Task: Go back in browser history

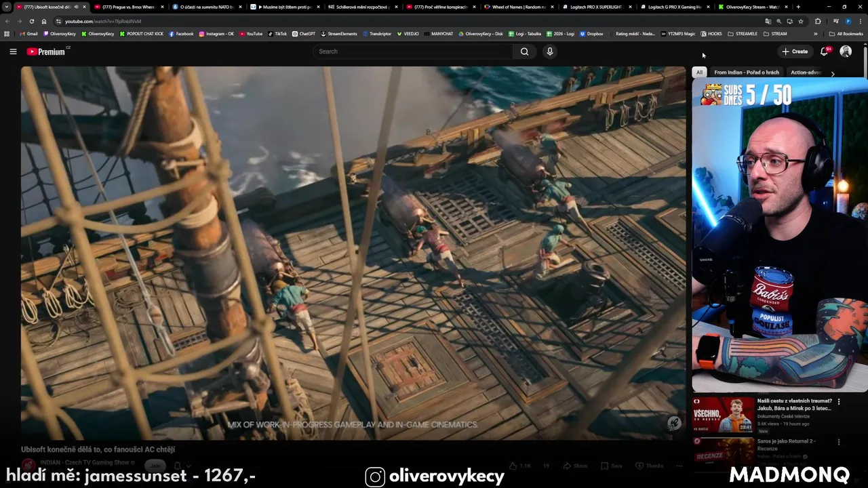Action: tap(7, 21)
